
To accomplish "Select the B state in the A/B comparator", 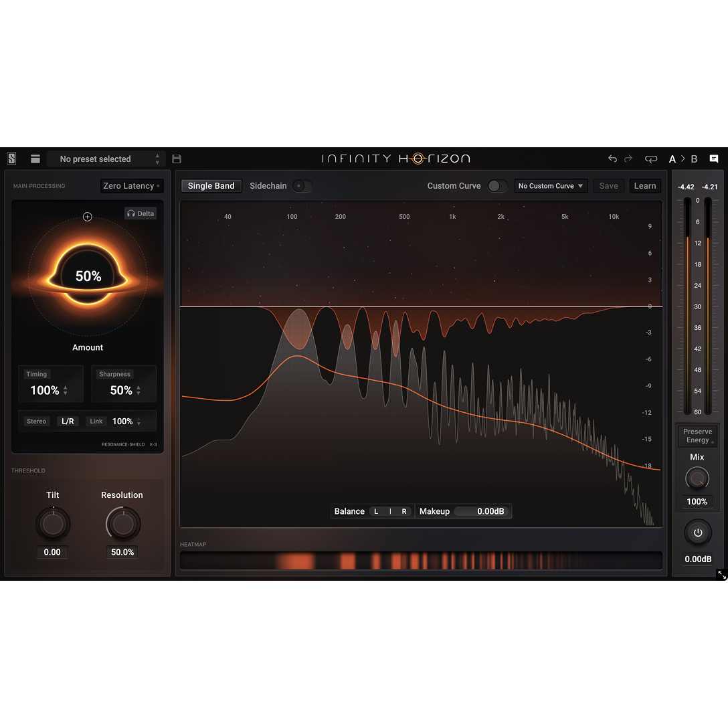I will (x=694, y=159).
